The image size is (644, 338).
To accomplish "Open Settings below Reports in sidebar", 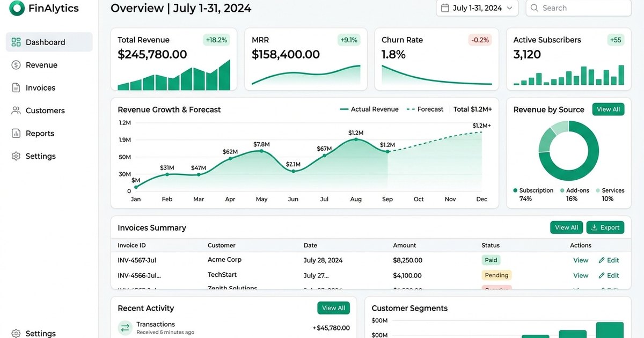I will pyautogui.click(x=49, y=156).
